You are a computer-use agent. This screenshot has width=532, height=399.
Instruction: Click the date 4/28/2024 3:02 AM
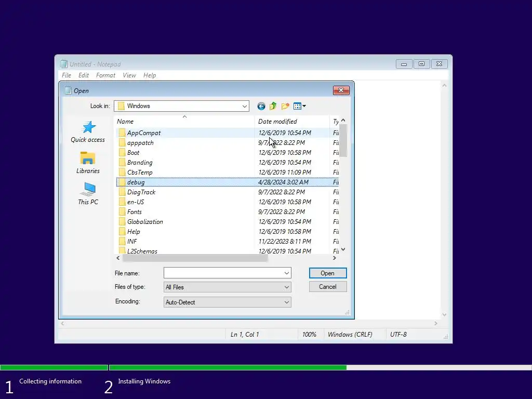click(283, 182)
